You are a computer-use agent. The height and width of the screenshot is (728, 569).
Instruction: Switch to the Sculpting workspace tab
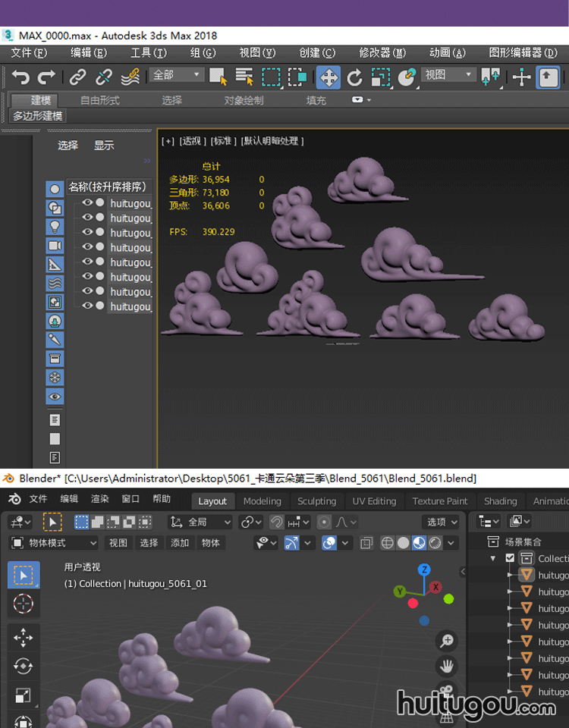pos(316,501)
